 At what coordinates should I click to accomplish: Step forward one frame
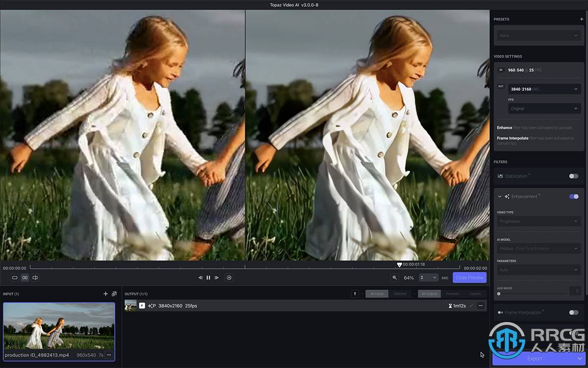click(217, 278)
